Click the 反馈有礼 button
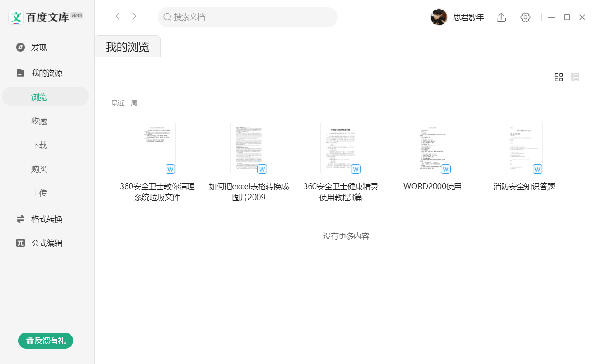Screen dimensions: 593x364 tap(45, 340)
